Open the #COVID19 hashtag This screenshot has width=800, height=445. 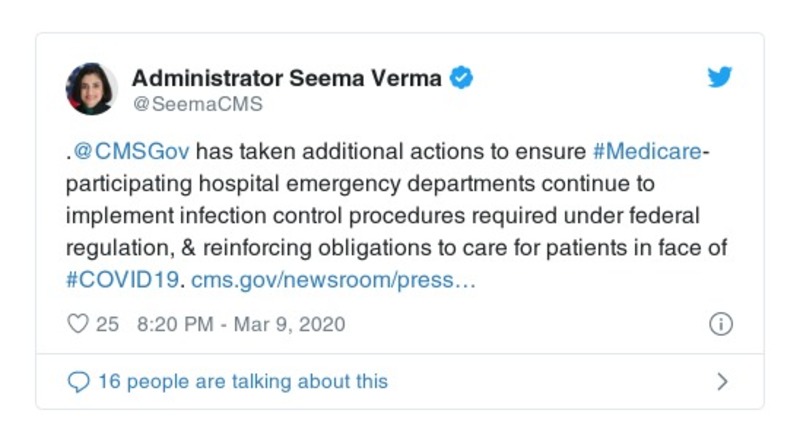123,281
